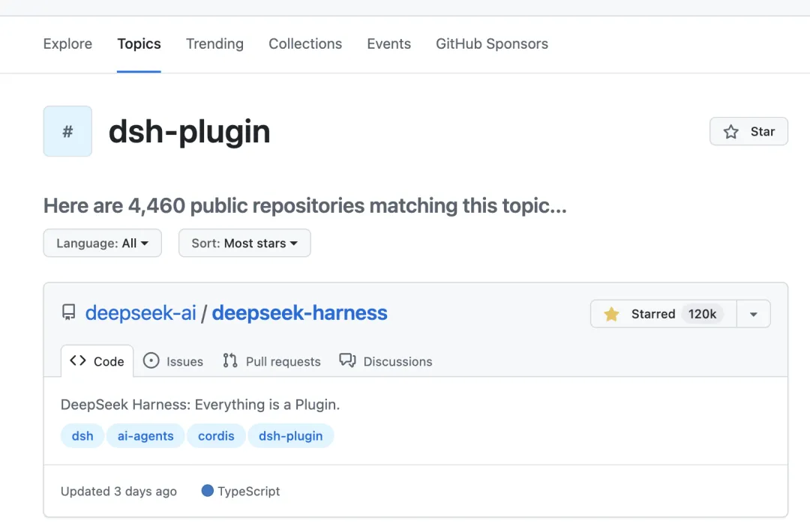Click the dsh-plugin topic tag

(291, 436)
